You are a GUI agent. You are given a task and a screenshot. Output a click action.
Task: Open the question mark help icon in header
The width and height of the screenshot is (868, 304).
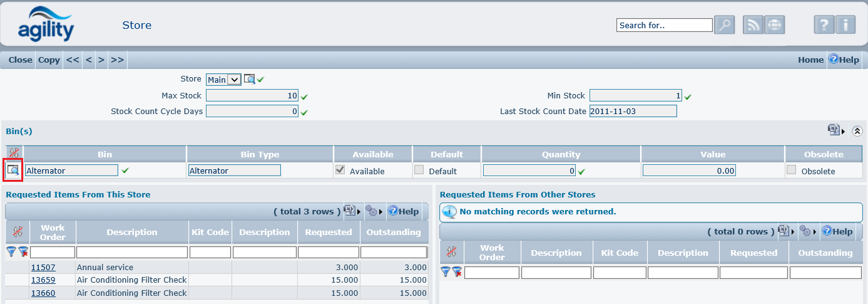click(x=824, y=25)
